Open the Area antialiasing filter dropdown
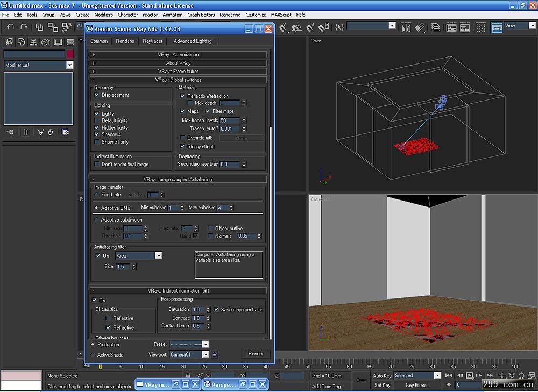The image size is (538, 392). click(158, 255)
